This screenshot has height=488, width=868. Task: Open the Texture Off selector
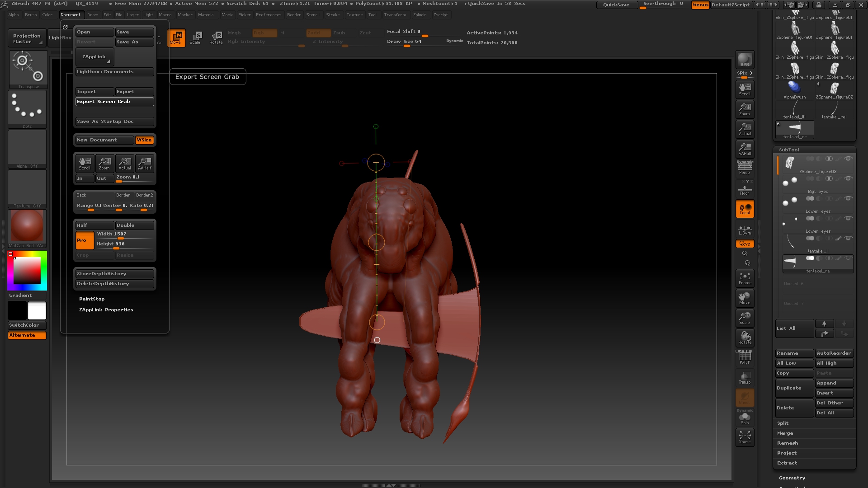click(x=27, y=188)
